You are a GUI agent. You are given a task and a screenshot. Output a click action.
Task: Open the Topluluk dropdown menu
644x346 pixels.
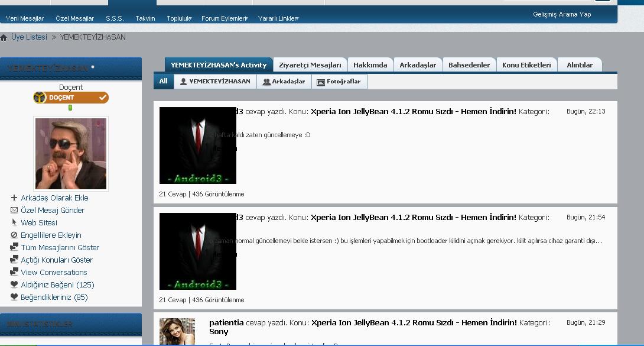point(179,18)
